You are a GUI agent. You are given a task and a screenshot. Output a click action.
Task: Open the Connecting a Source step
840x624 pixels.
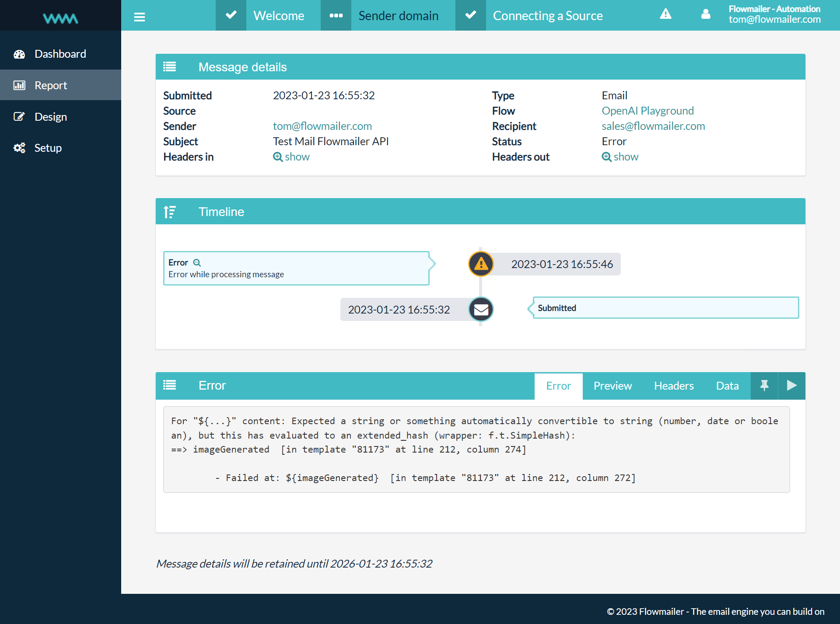click(x=548, y=16)
